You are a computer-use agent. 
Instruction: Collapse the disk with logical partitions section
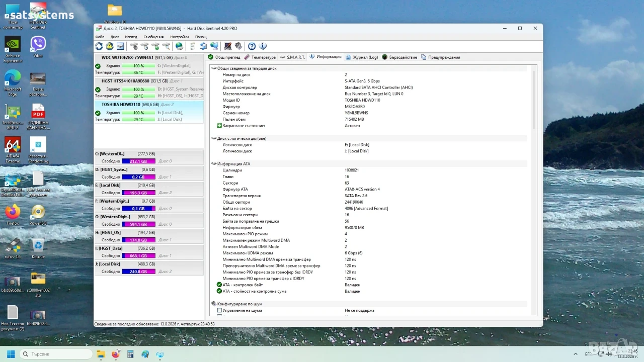[x=214, y=138]
